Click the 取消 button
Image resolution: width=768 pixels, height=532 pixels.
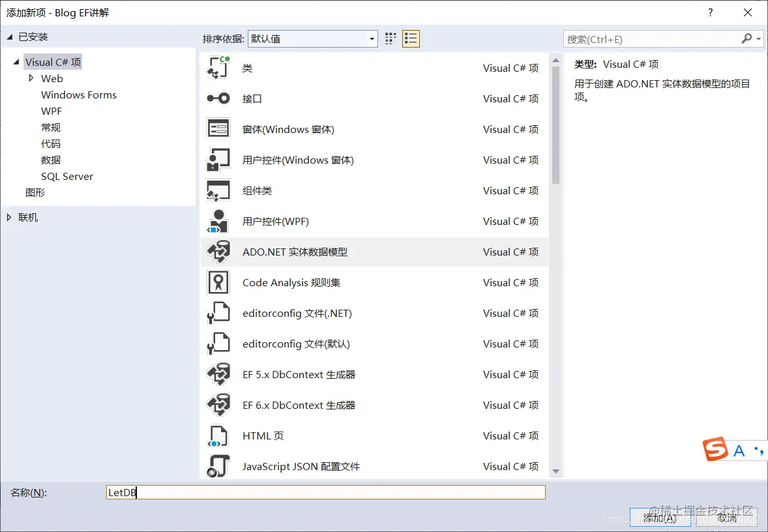[727, 517]
